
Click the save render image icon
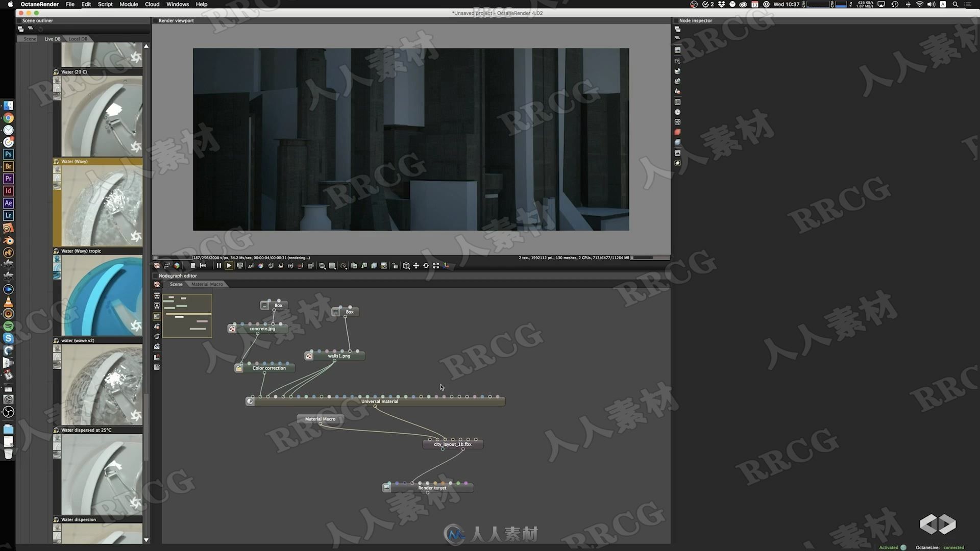(x=364, y=265)
